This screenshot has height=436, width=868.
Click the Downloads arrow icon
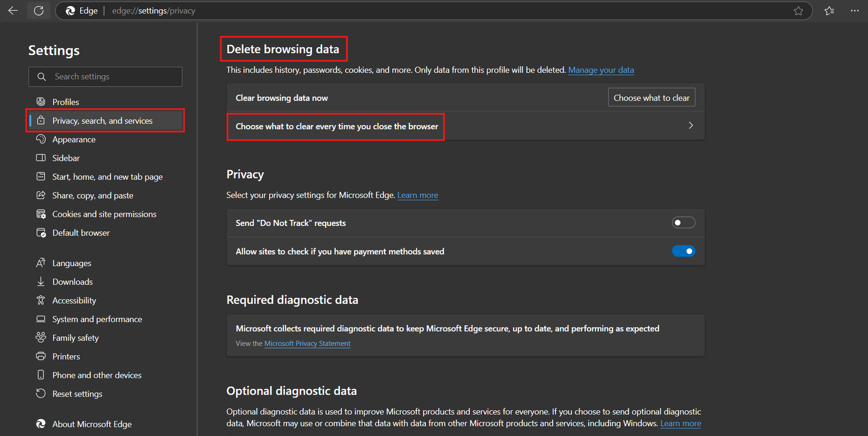tap(41, 281)
